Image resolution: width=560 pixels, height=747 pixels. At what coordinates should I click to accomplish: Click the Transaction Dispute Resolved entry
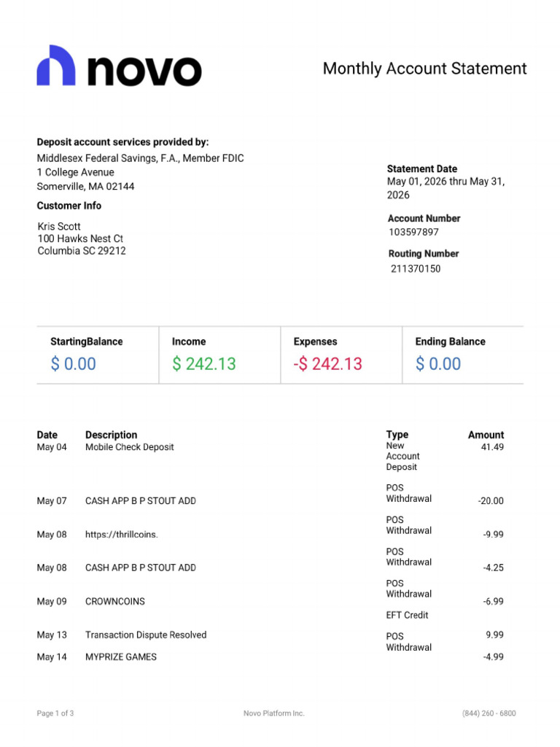point(146,635)
